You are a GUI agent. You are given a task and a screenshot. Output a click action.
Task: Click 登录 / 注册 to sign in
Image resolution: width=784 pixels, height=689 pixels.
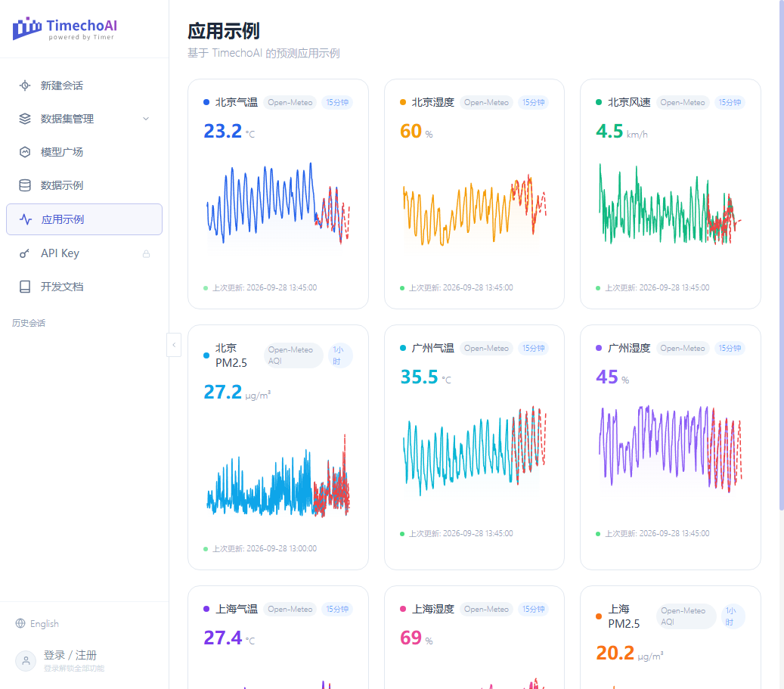coord(70,656)
